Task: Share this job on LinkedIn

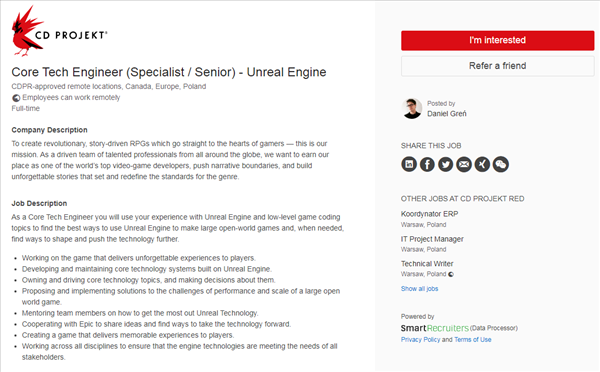Action: coord(409,165)
